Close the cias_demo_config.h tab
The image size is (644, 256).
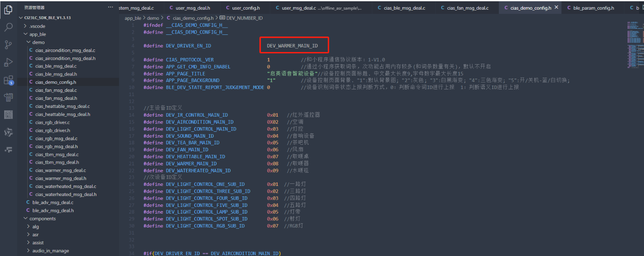[x=557, y=8]
